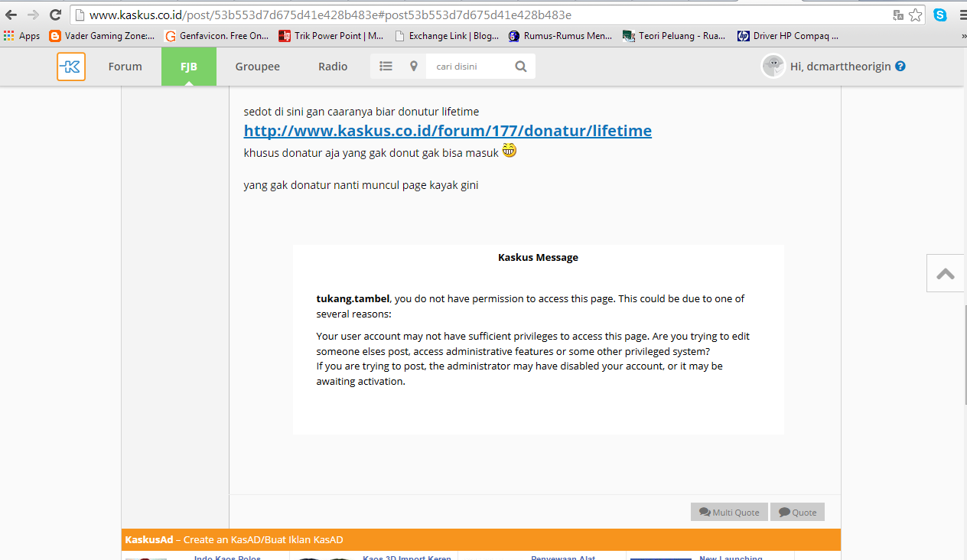The width and height of the screenshot is (967, 560).
Task: Click the user avatar picture
Action: pos(773,67)
